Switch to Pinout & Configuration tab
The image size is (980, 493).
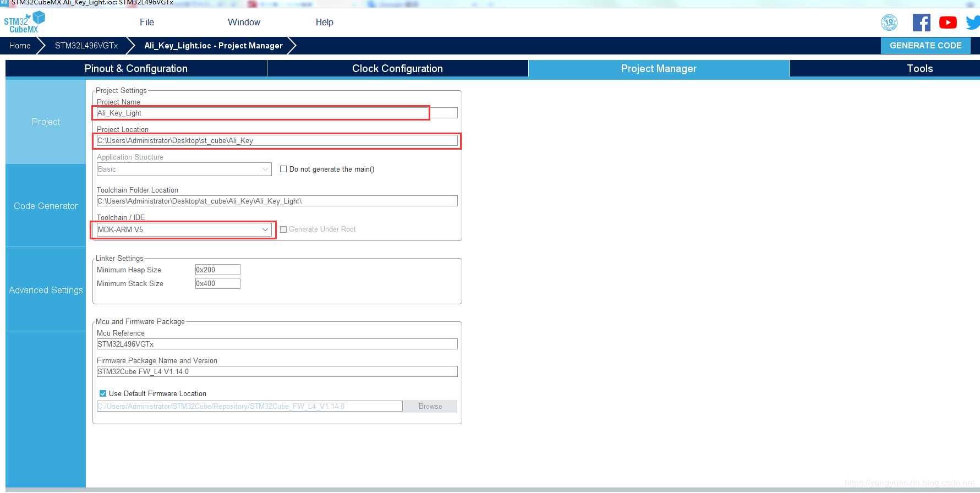click(136, 69)
